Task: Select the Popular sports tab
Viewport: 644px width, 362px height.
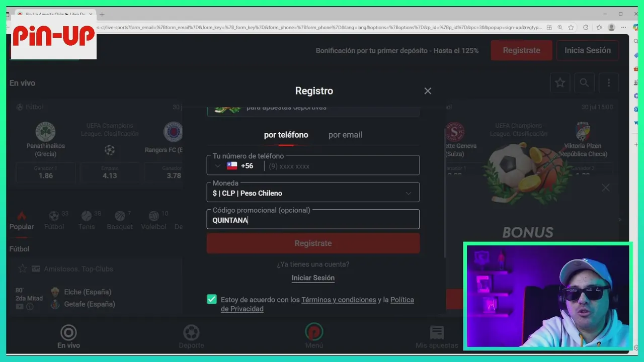Action: click(22, 221)
